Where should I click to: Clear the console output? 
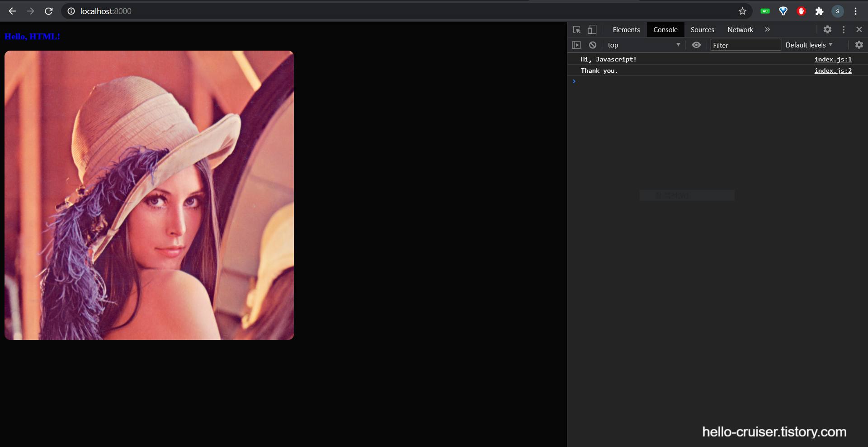[593, 45]
